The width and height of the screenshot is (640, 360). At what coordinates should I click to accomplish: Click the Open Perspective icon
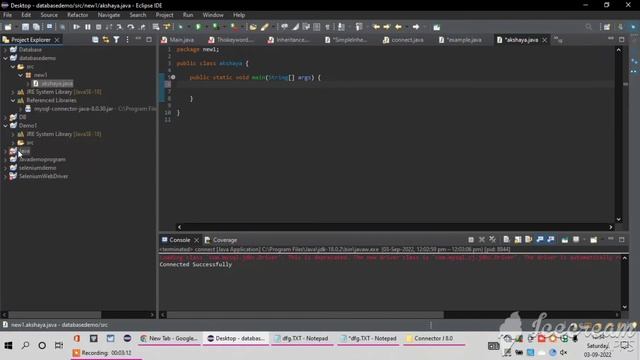coord(607,27)
